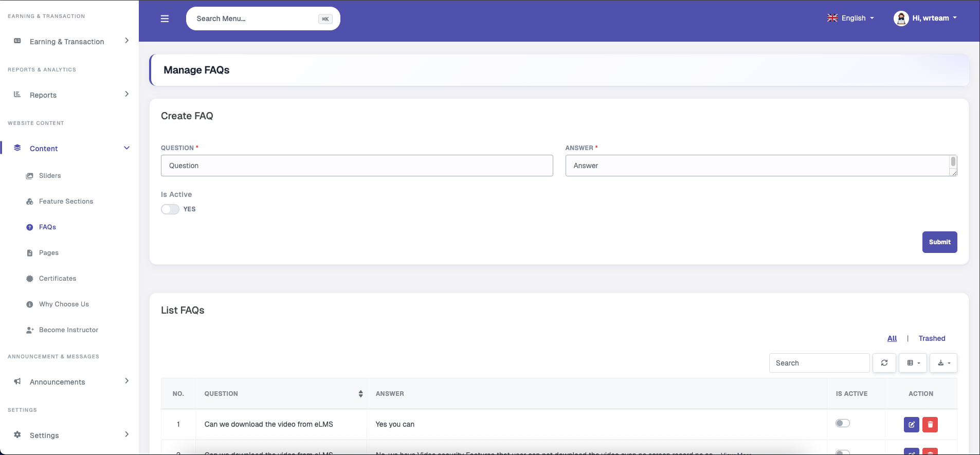
Task: Toggle the Is Active YES switch
Action: pyautogui.click(x=170, y=209)
